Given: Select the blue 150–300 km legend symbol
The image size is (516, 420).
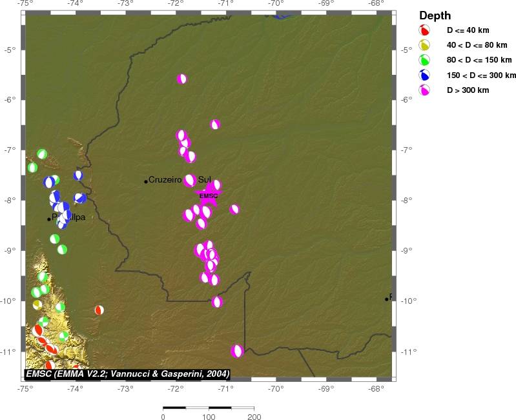Looking at the screenshot, I should pyautogui.click(x=425, y=75).
